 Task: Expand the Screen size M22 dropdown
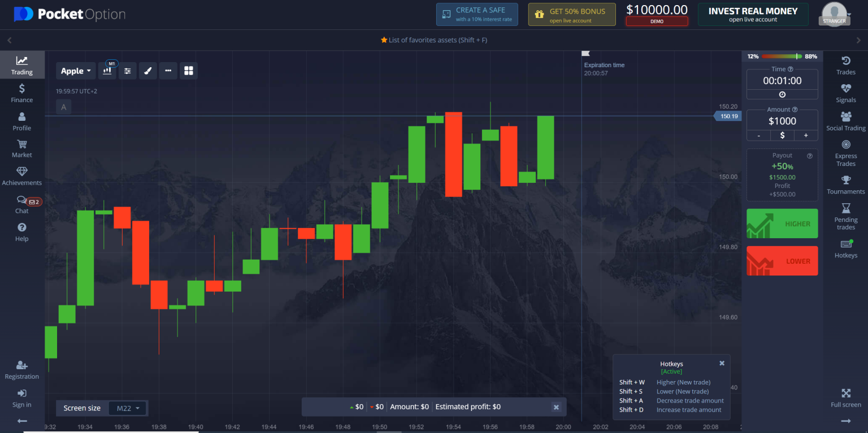click(x=128, y=408)
